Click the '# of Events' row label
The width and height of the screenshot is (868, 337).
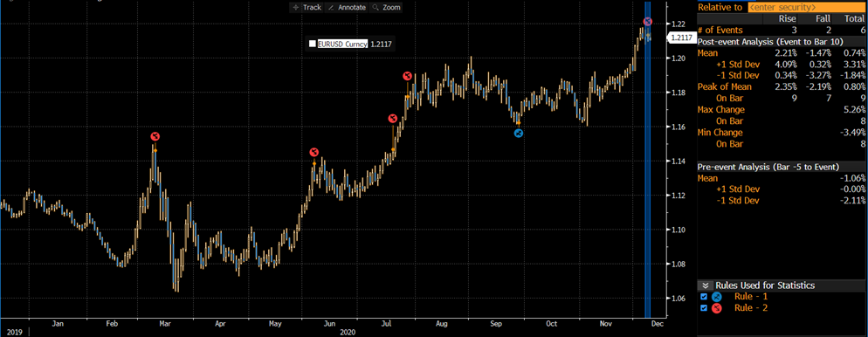pyautogui.click(x=720, y=30)
